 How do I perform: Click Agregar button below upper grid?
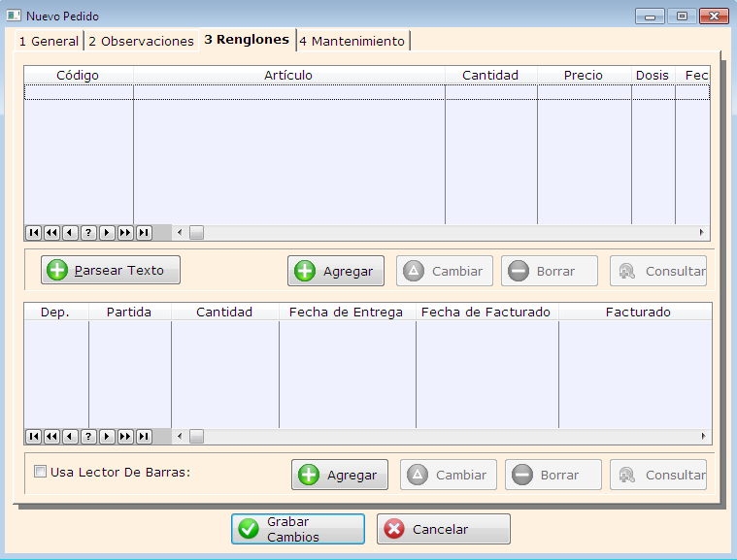[336, 271]
